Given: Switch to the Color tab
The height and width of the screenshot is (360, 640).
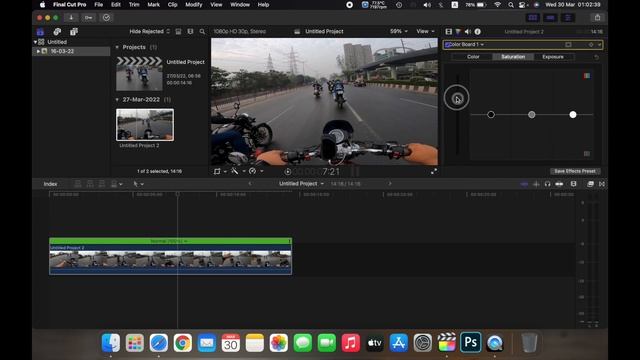Looking at the screenshot, I should pos(473,57).
